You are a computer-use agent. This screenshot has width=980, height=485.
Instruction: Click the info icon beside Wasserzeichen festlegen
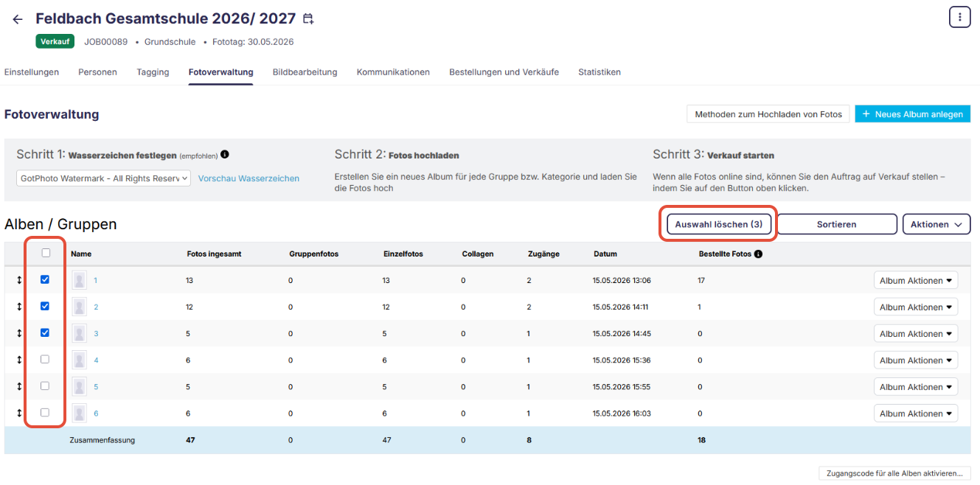point(225,155)
